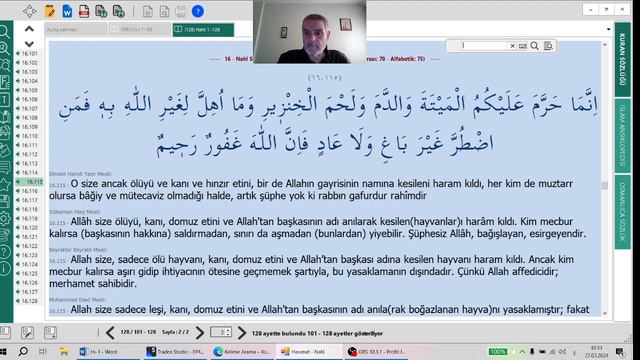Viewport: 640px width, 360px height.
Task: Open the advanced search icon right of magnifier
Action: coord(548,46)
